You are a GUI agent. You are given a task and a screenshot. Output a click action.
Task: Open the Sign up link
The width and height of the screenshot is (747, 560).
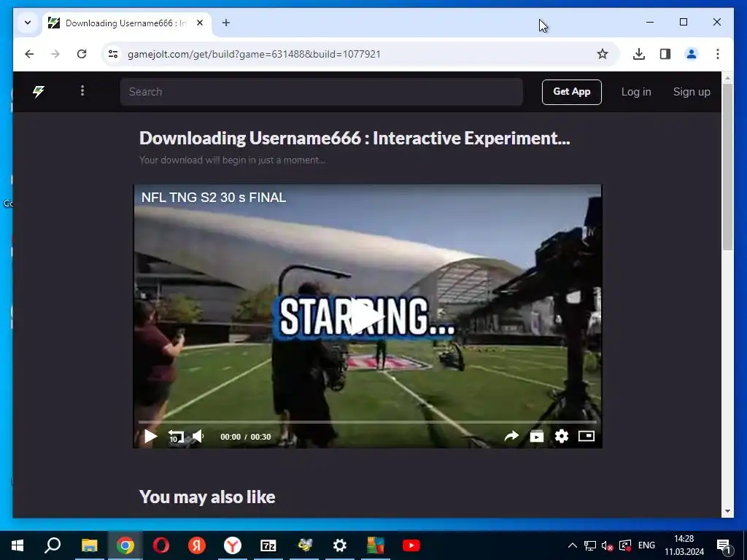coord(692,92)
